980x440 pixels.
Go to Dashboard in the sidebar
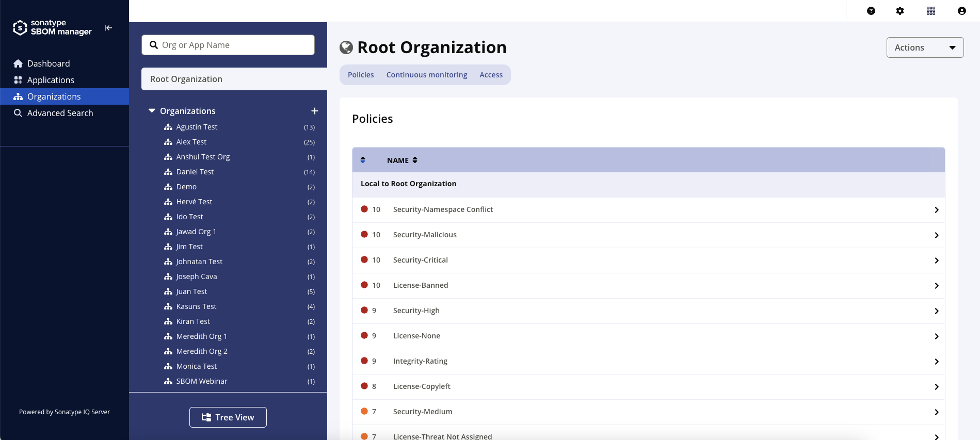[x=65, y=63]
